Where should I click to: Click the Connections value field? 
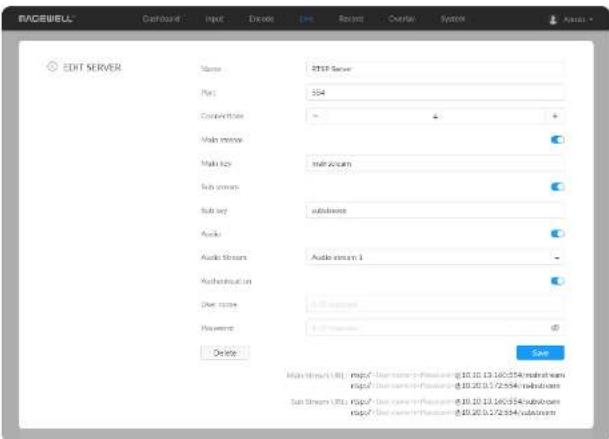(435, 116)
